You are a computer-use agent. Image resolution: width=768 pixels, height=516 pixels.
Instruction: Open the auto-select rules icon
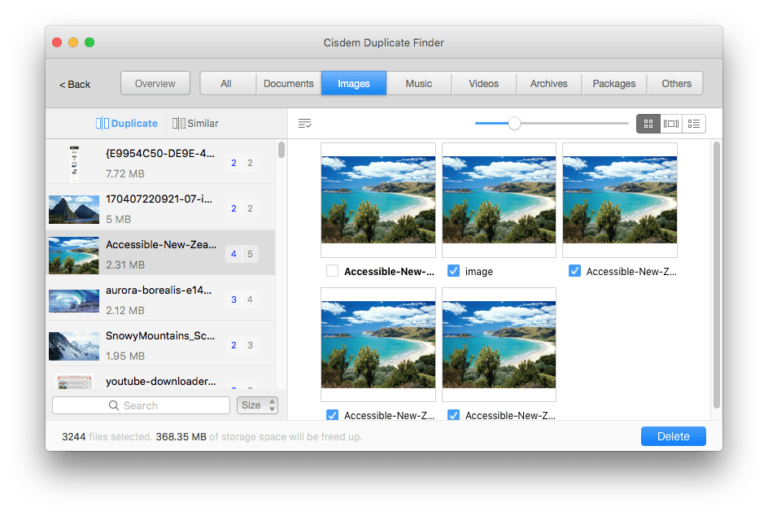(305, 124)
